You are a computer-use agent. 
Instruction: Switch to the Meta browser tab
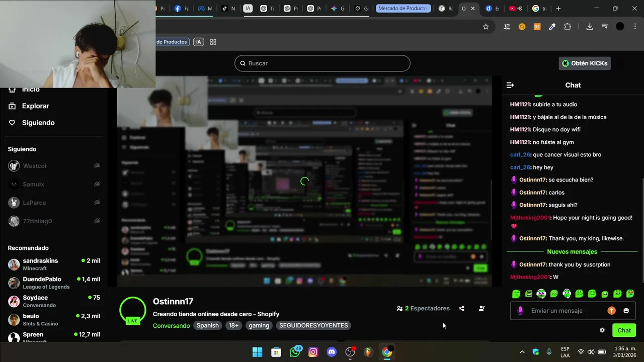click(x=205, y=9)
